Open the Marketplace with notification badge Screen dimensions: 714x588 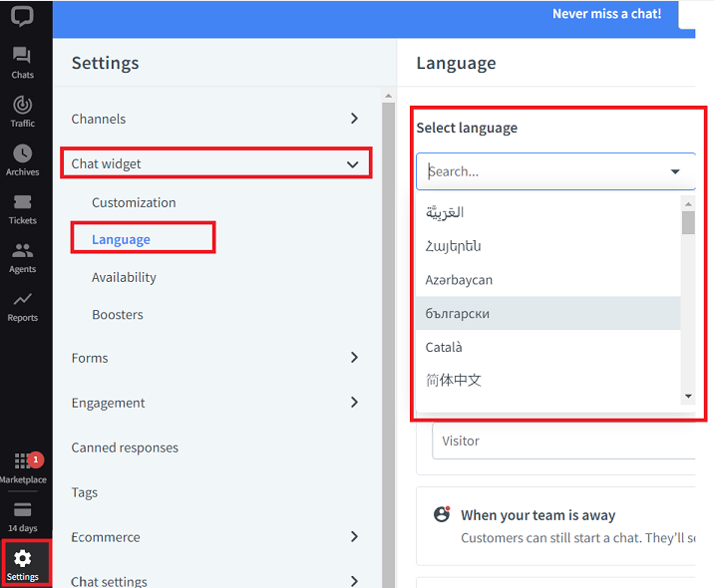(x=22, y=466)
